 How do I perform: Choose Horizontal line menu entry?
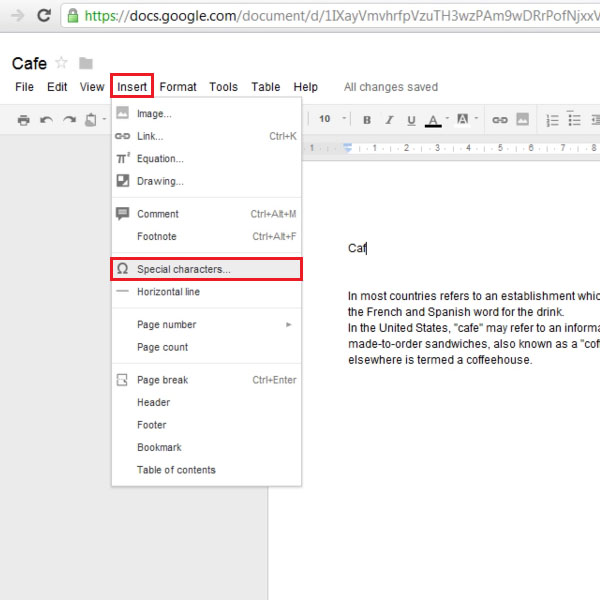tap(207, 292)
